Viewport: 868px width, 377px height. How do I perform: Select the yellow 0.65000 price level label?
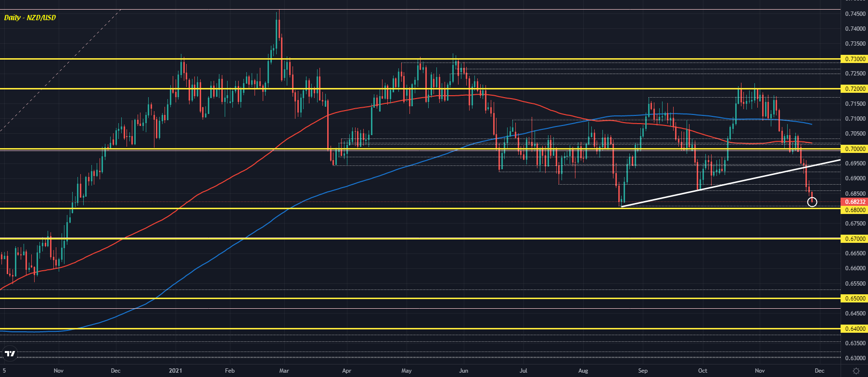[x=854, y=299]
